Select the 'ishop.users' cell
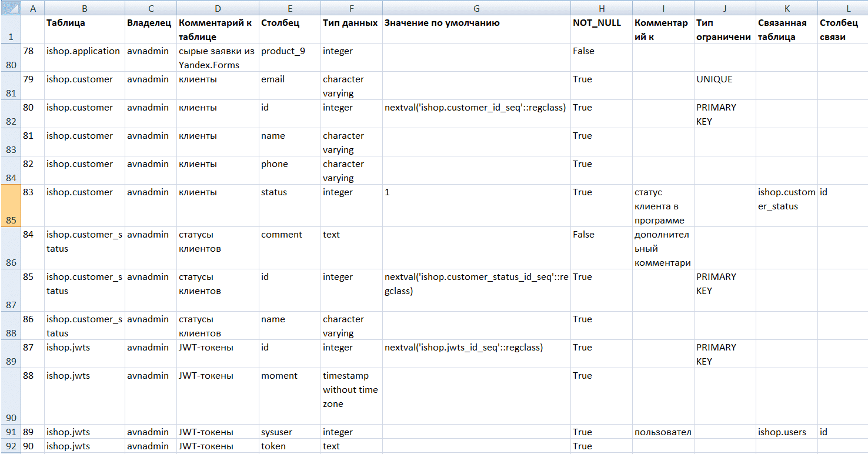 (x=786, y=432)
